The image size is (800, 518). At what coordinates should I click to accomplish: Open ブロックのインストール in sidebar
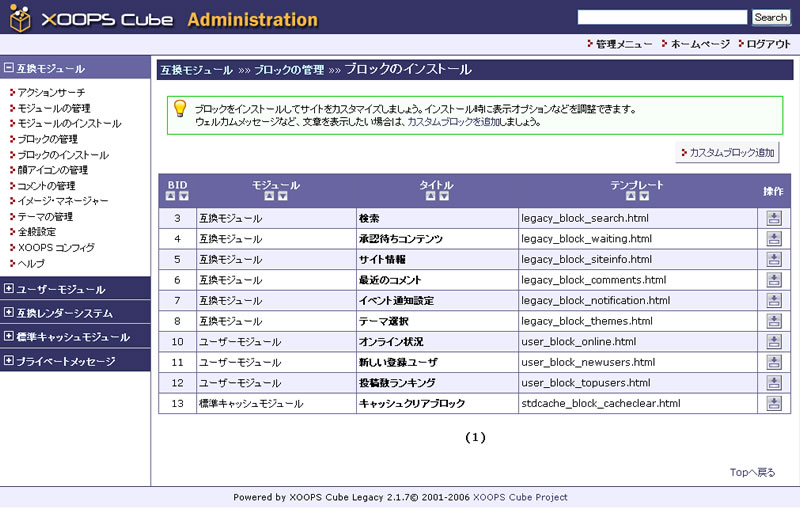pos(63,155)
